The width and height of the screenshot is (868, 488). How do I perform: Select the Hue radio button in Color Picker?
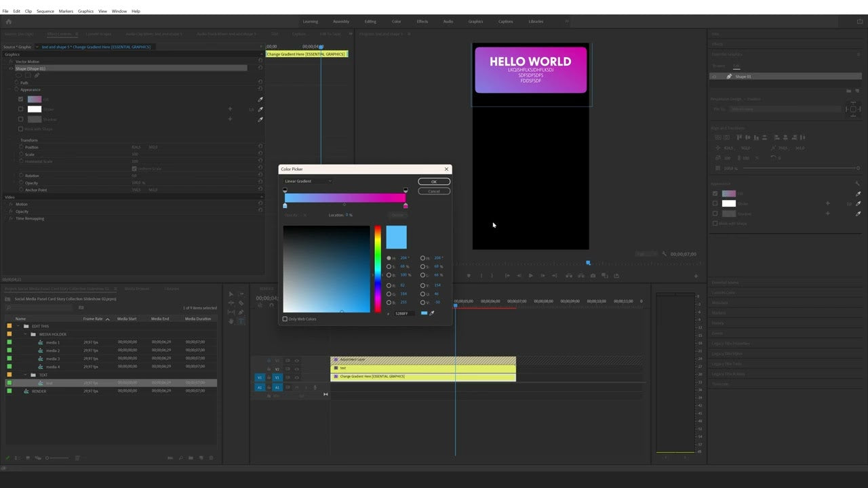pyautogui.click(x=389, y=258)
